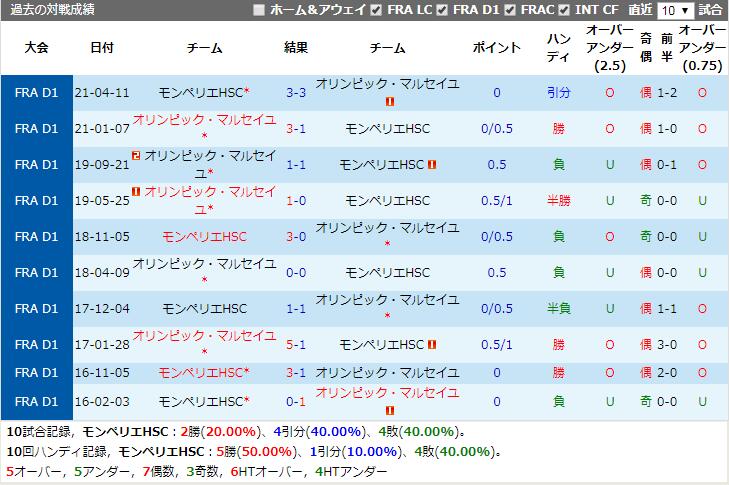Screen dimensions: 729x485
Task: Select away モンペリエHSC in 18-04-09 row
Action: [387, 272]
